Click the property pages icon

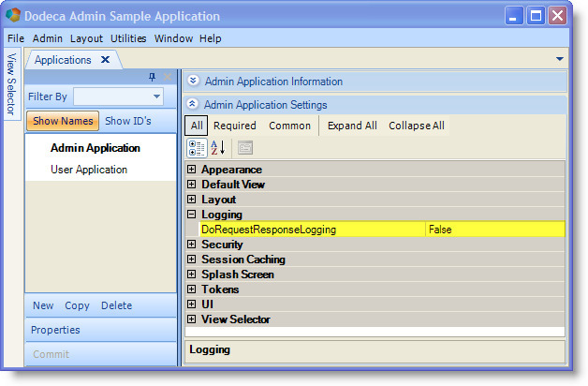[245, 148]
